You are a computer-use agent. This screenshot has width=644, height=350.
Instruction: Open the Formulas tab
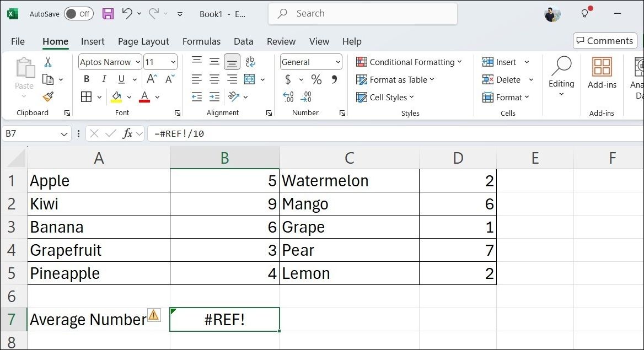(201, 41)
